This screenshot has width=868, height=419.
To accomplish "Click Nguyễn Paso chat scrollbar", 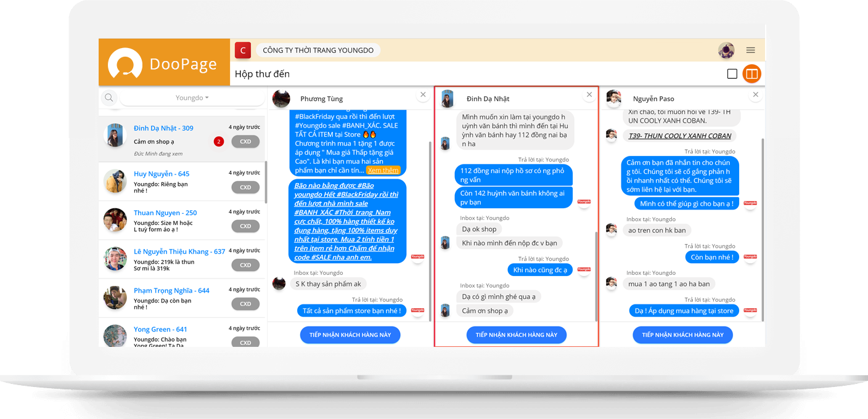I will tap(763, 229).
